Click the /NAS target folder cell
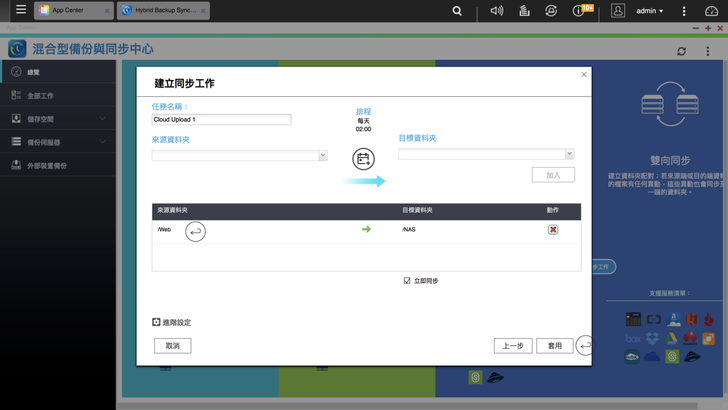The height and width of the screenshot is (410, 728). [x=409, y=229]
